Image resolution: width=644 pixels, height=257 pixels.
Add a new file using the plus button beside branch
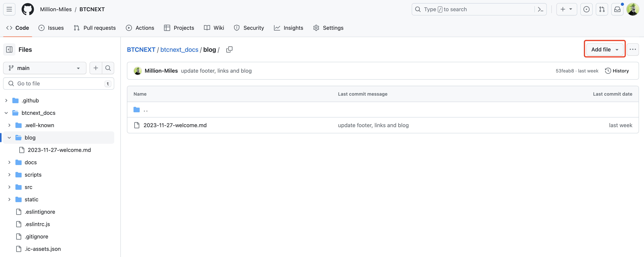point(96,68)
